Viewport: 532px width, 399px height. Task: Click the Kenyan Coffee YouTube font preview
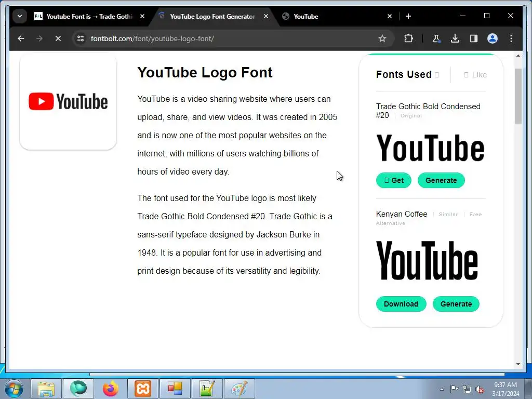pyautogui.click(x=427, y=261)
